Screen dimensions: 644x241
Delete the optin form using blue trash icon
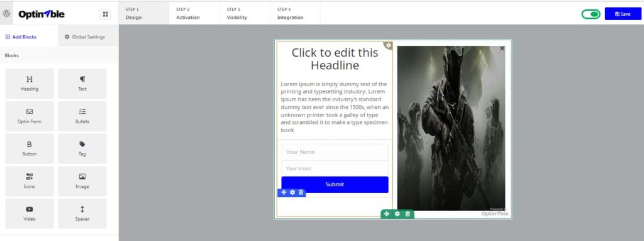(x=301, y=193)
